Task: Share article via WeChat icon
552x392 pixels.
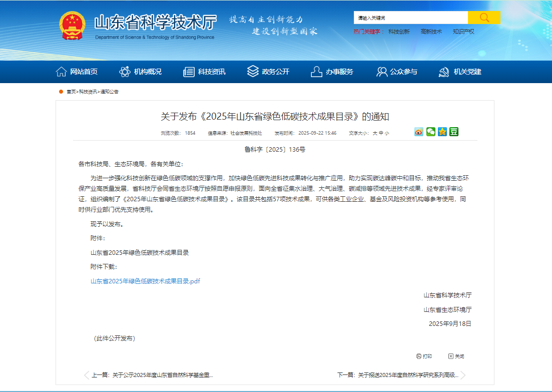Action: (430, 132)
